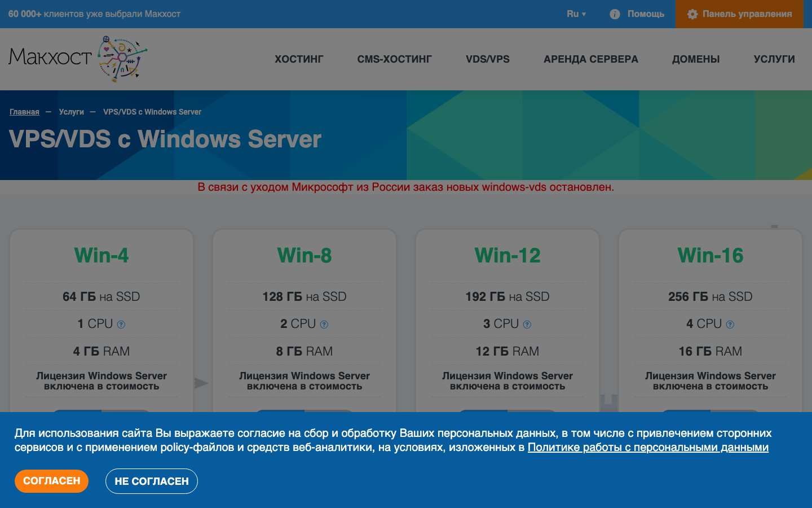Screen dimensions: 812x508
Task: Click the gear icon in Панель управления
Action: coord(692,14)
